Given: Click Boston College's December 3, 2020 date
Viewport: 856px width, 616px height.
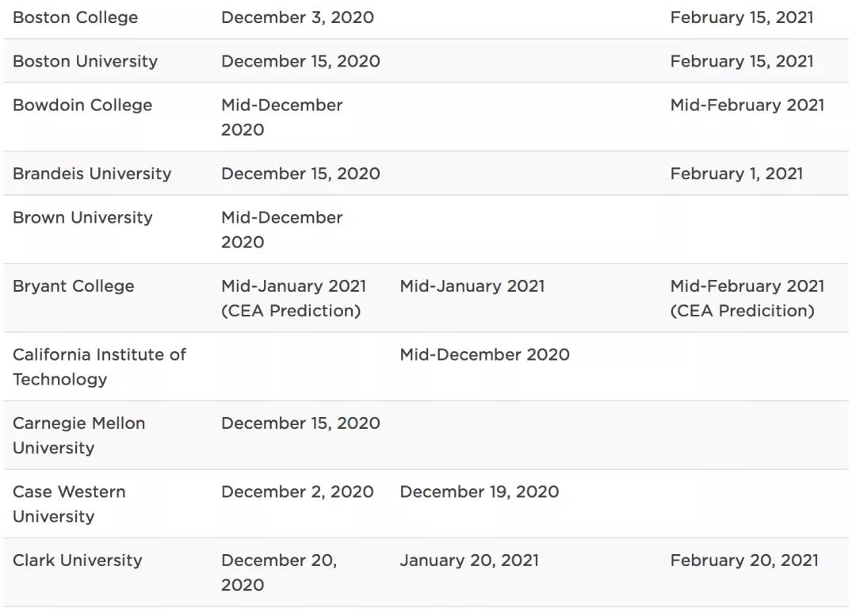Looking at the screenshot, I should (x=297, y=17).
